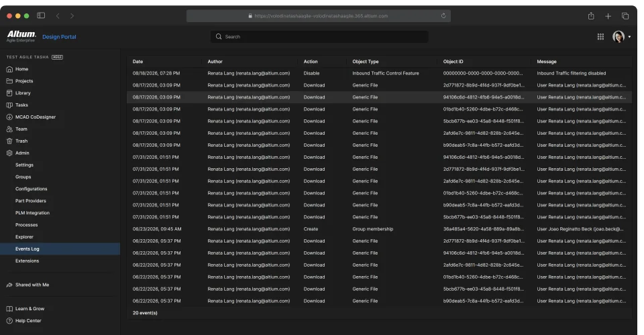Click the Disable action cell
Screen dimensions: 644x335
[311, 74]
